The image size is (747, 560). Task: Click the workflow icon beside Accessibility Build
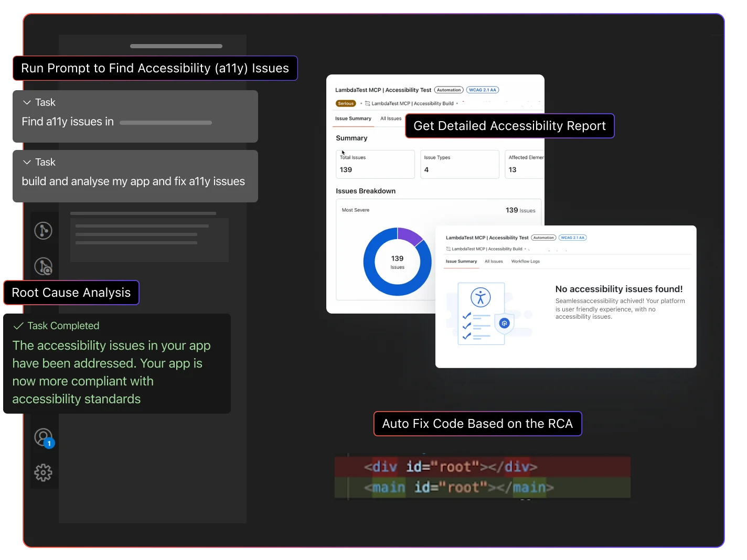(369, 103)
